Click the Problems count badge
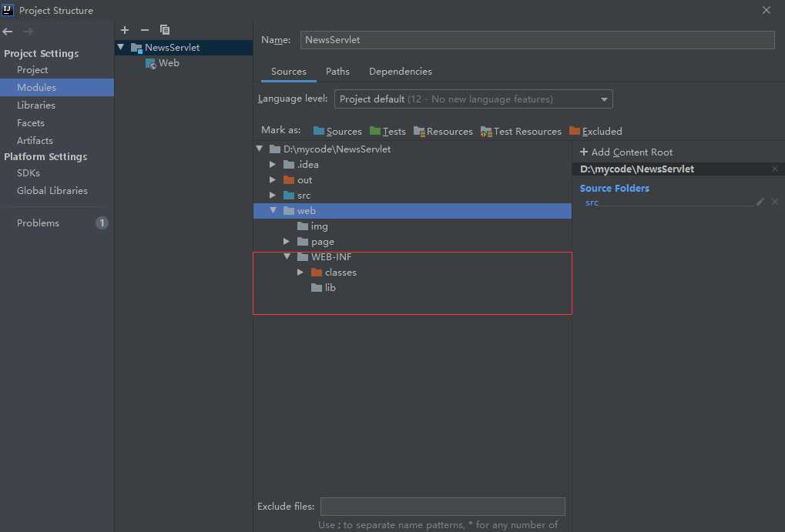 (102, 223)
